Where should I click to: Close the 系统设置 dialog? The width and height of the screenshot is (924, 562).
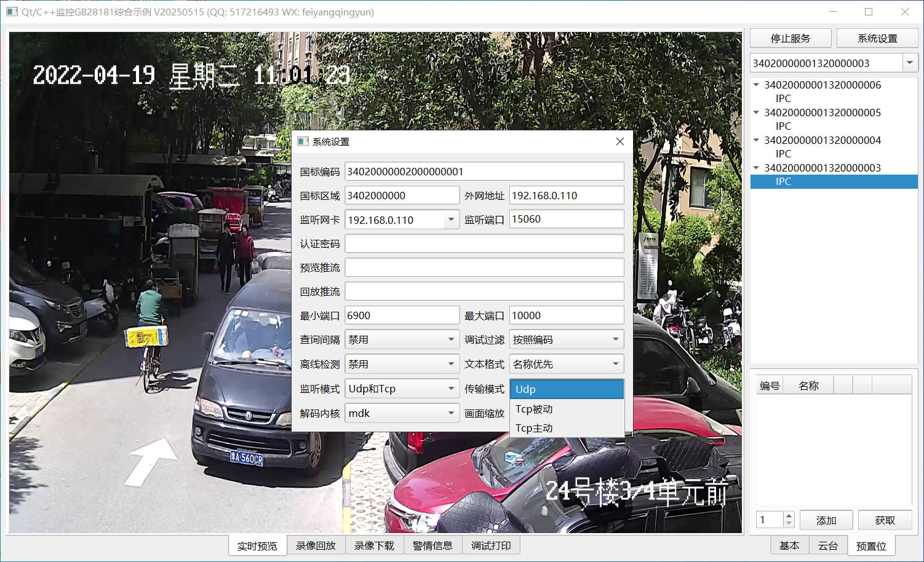coord(619,141)
